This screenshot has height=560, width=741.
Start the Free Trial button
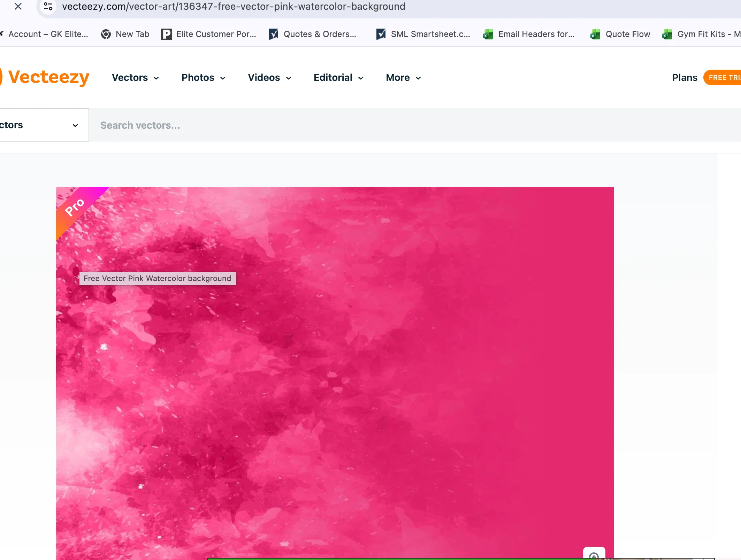(x=723, y=77)
